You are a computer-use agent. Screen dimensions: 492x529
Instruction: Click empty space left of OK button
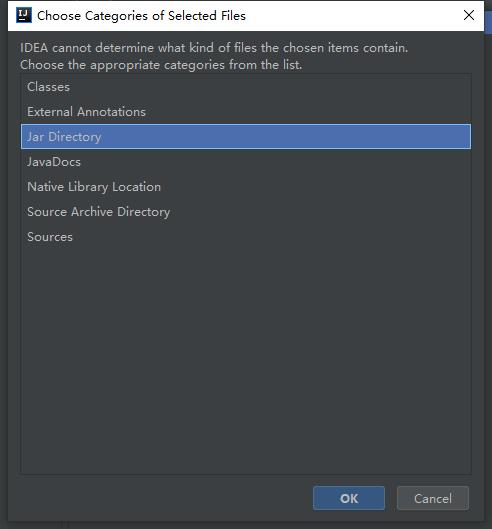165,498
